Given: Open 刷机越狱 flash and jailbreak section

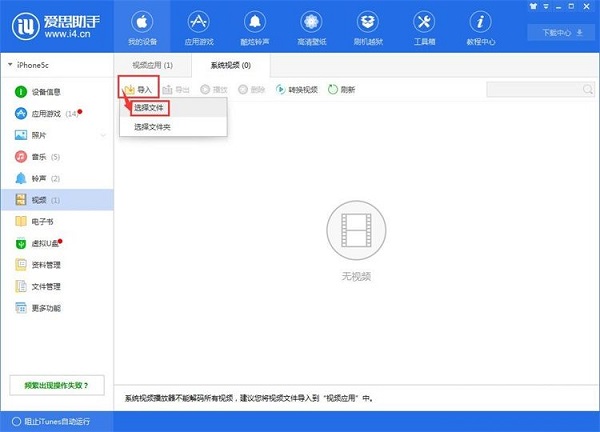Looking at the screenshot, I should click(x=368, y=28).
